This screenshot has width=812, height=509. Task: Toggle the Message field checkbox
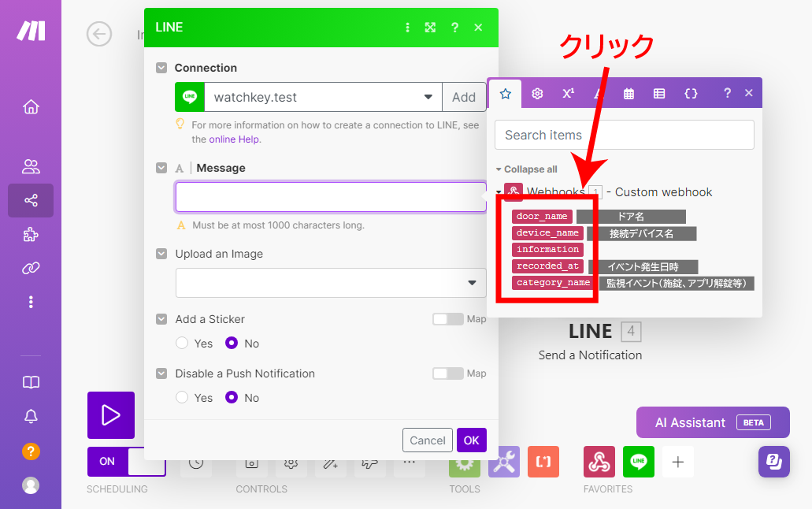(161, 168)
